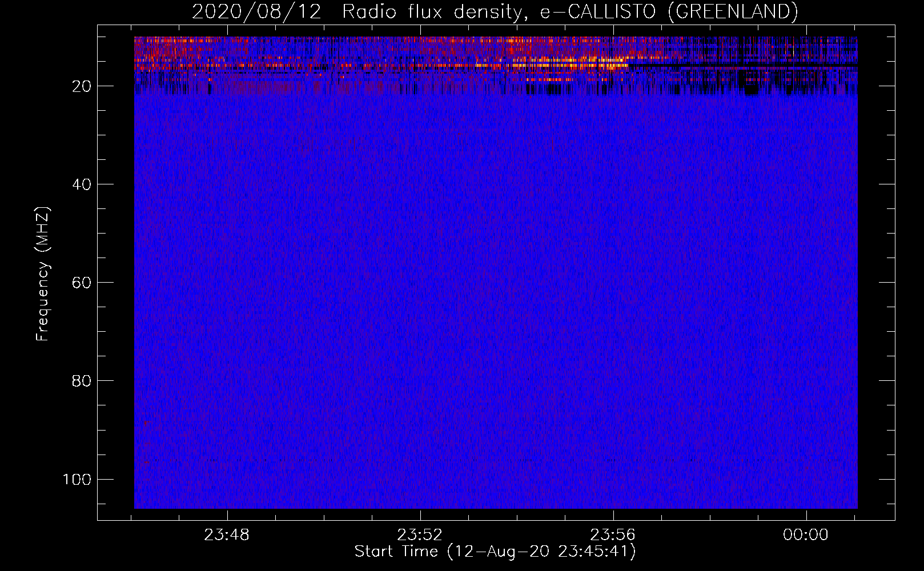Click the 'Frequency (MHZ)' axis label
Viewport: 924px width, 571px height.
(x=43, y=274)
